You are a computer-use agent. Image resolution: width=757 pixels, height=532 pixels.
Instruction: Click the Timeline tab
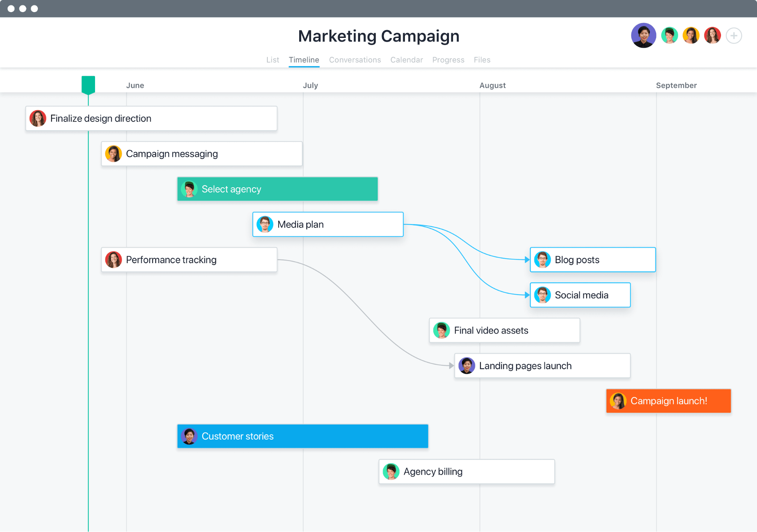(x=303, y=59)
